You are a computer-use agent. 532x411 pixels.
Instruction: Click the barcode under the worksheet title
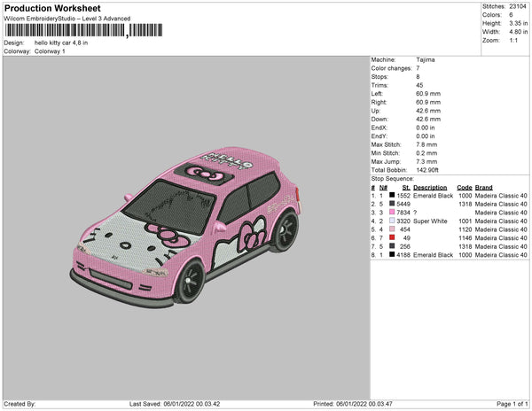[83, 30]
